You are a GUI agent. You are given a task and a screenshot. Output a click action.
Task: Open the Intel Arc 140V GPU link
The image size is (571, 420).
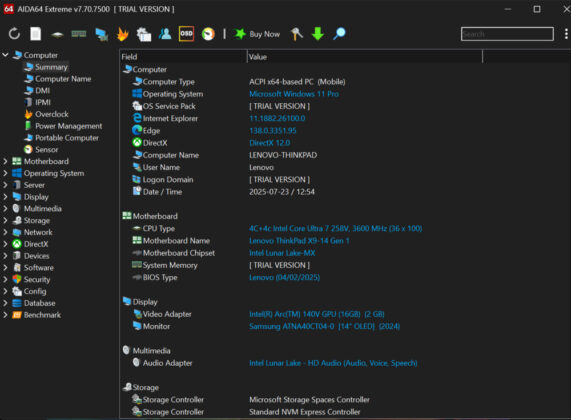316,314
